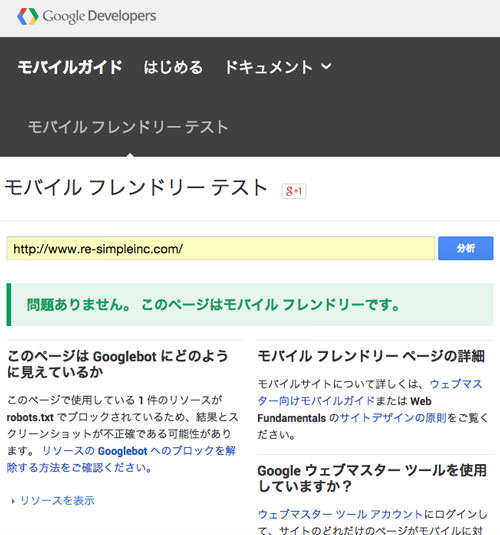Open リソースの Googlebot へのブロックを解除する方法 link

pyautogui.click(x=121, y=459)
